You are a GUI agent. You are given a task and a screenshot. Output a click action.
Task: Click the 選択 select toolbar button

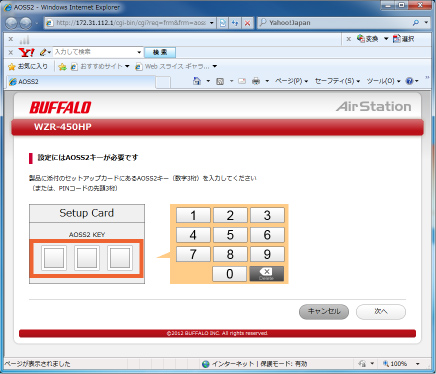403,39
